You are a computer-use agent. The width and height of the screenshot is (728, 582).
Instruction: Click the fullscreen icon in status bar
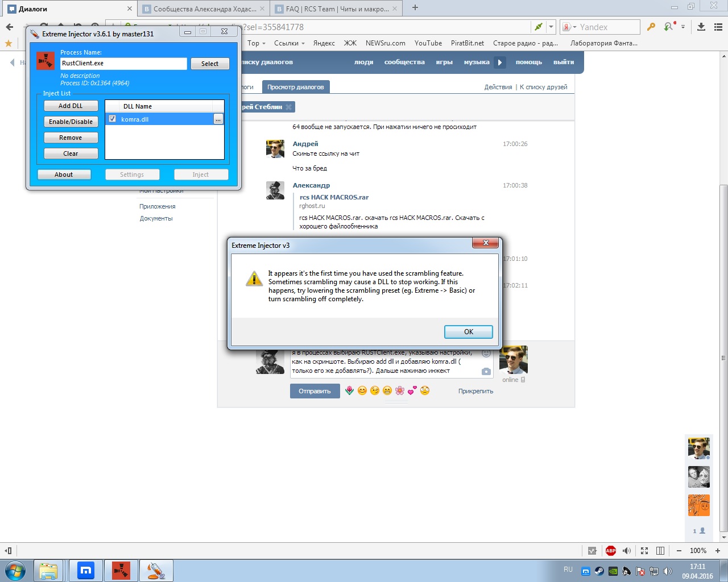pos(644,551)
